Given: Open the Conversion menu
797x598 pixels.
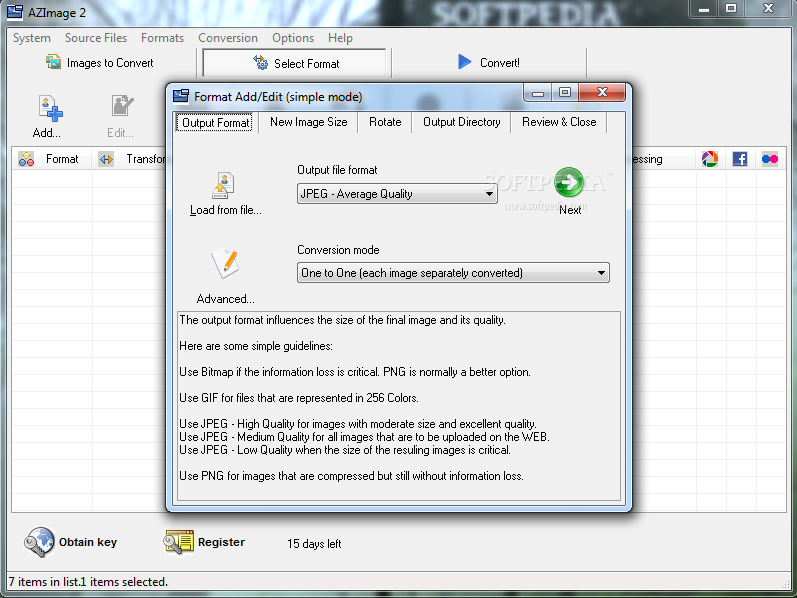Looking at the screenshot, I should coord(228,38).
